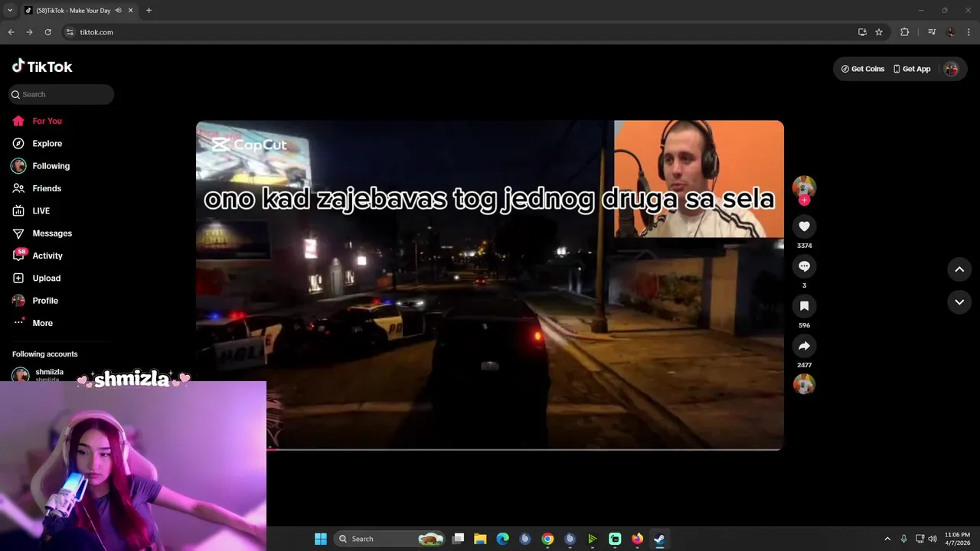Install app icon in address bar

coord(862,32)
